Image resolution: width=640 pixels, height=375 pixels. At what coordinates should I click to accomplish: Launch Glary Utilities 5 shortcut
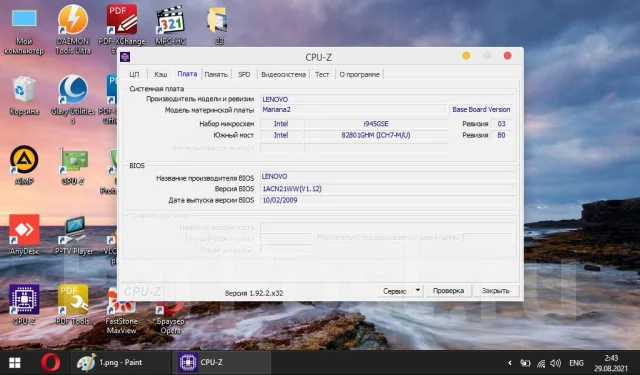pyautogui.click(x=73, y=99)
